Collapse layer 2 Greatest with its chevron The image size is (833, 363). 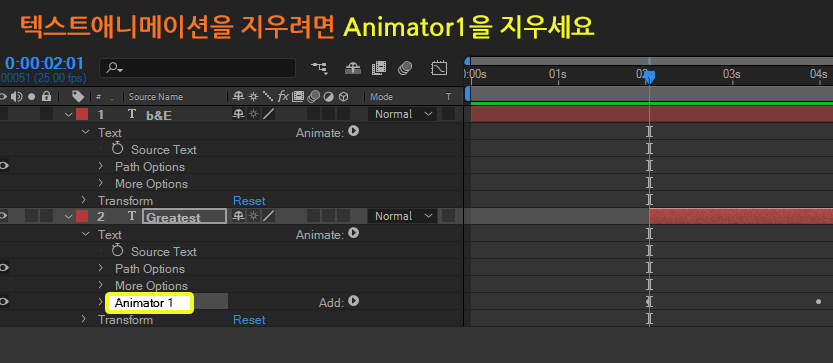[68, 216]
